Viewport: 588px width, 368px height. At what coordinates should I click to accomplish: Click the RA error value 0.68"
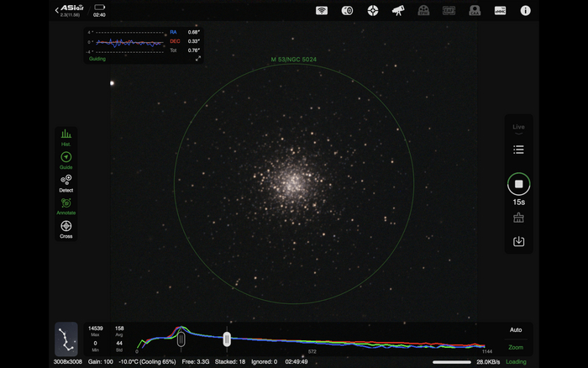[194, 32]
